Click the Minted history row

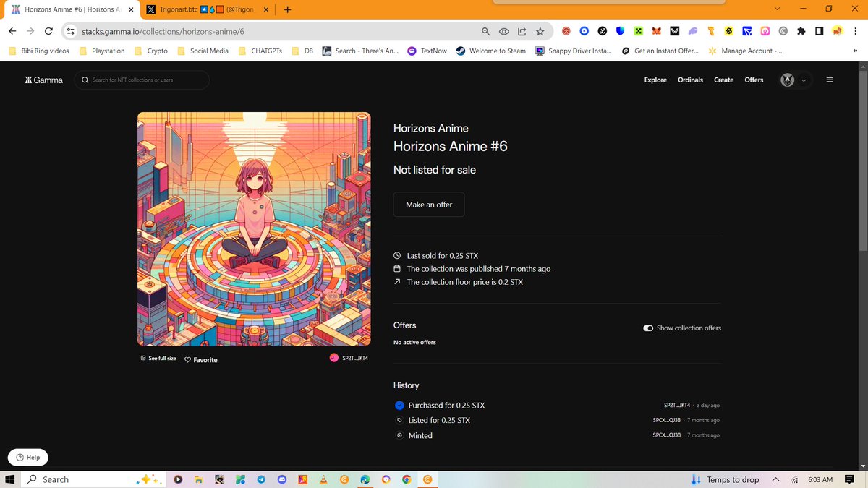point(557,435)
